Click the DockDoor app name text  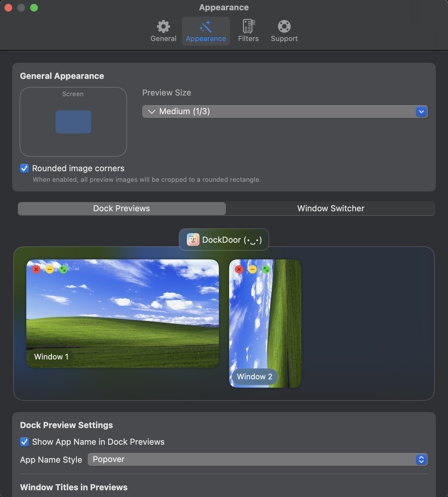pos(232,240)
